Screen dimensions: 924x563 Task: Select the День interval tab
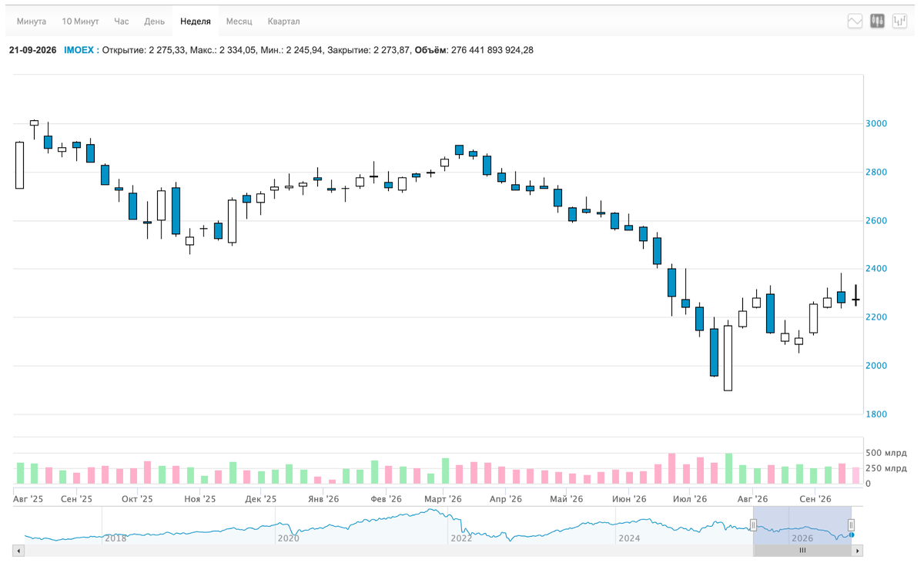pyautogui.click(x=154, y=22)
